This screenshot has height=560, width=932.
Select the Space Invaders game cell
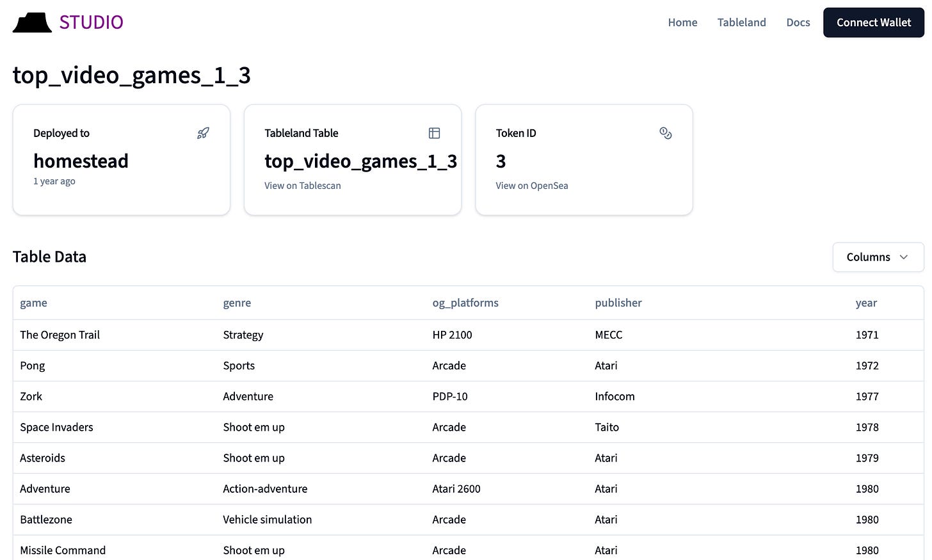pyautogui.click(x=56, y=427)
